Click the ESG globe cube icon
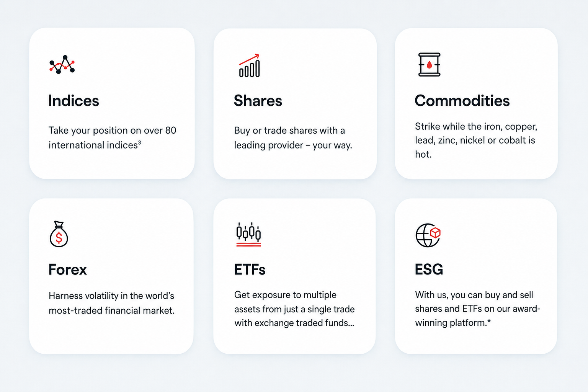The width and height of the screenshot is (588, 392). tap(428, 235)
